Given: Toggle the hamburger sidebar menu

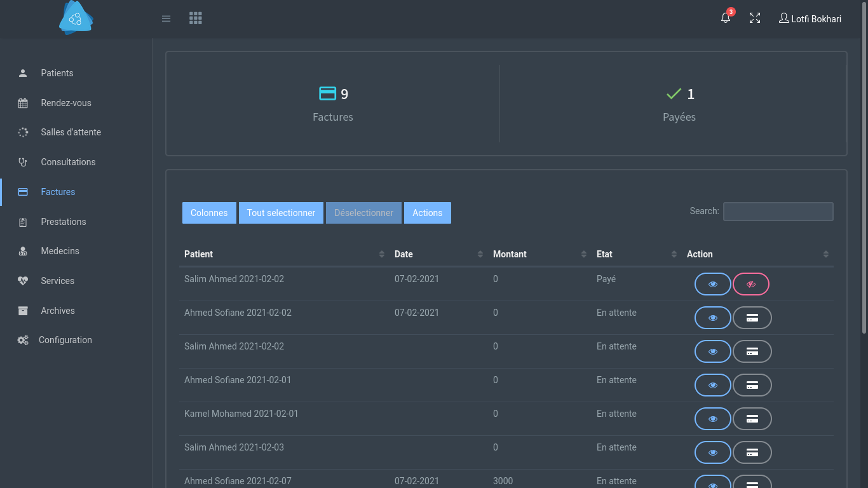Looking at the screenshot, I should pyautogui.click(x=166, y=18).
